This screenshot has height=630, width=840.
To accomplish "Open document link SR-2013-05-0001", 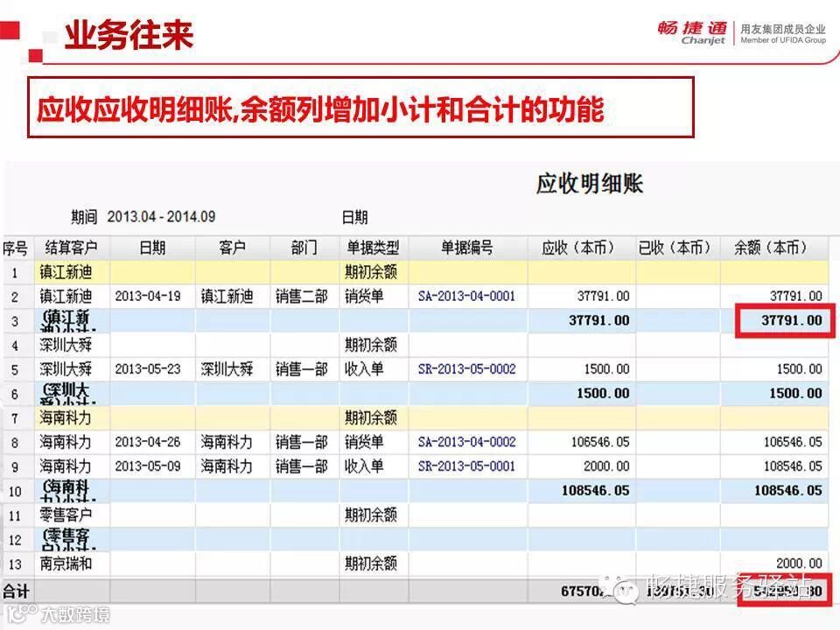I will tap(466, 466).
